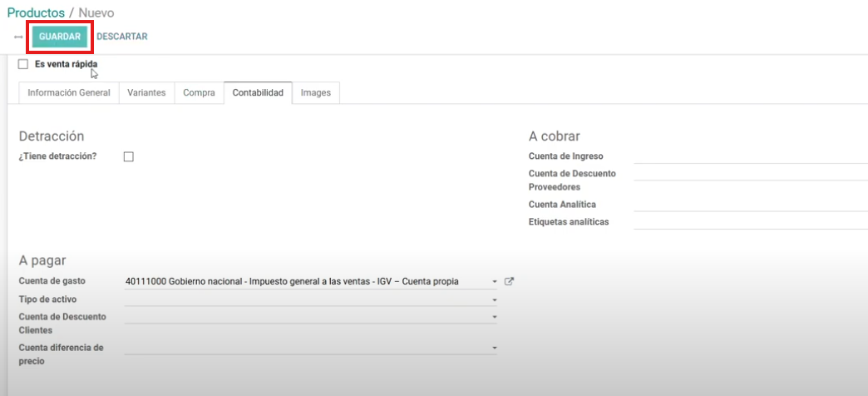Navigate back via Productos breadcrumb
Screen dimensions: 868x396
(35, 13)
